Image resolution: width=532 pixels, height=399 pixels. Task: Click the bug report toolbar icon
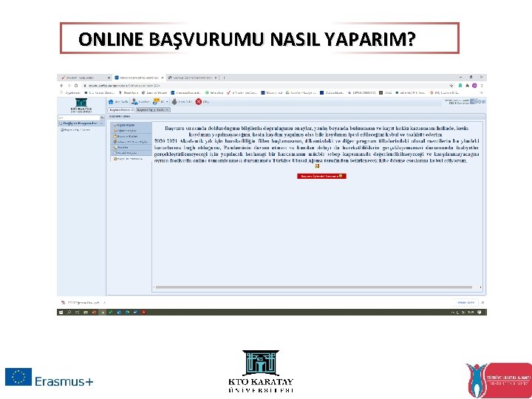[174, 102]
